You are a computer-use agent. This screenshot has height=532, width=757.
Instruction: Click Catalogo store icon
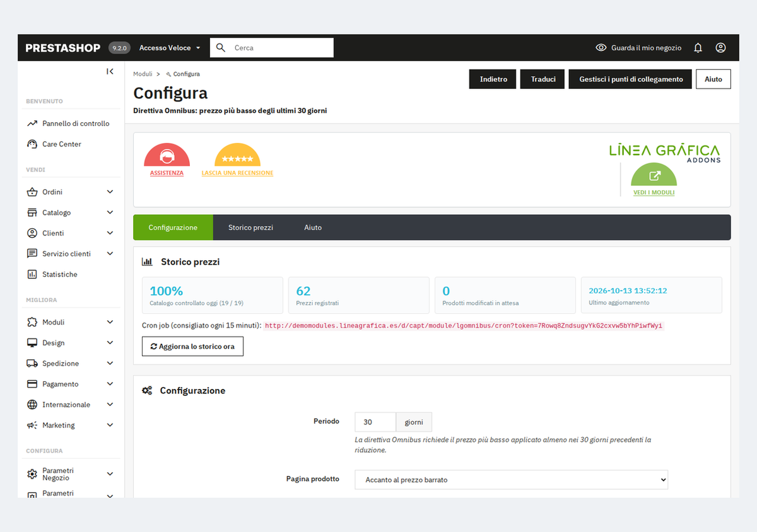coord(32,212)
